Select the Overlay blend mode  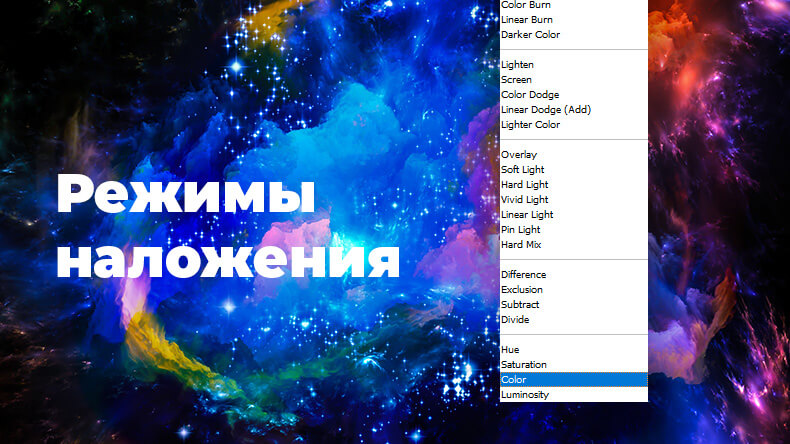click(573, 155)
